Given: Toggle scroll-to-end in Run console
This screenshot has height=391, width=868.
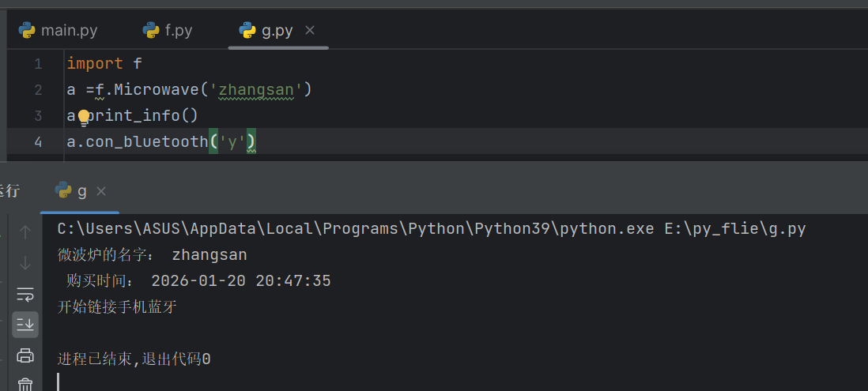Looking at the screenshot, I should pos(25,324).
